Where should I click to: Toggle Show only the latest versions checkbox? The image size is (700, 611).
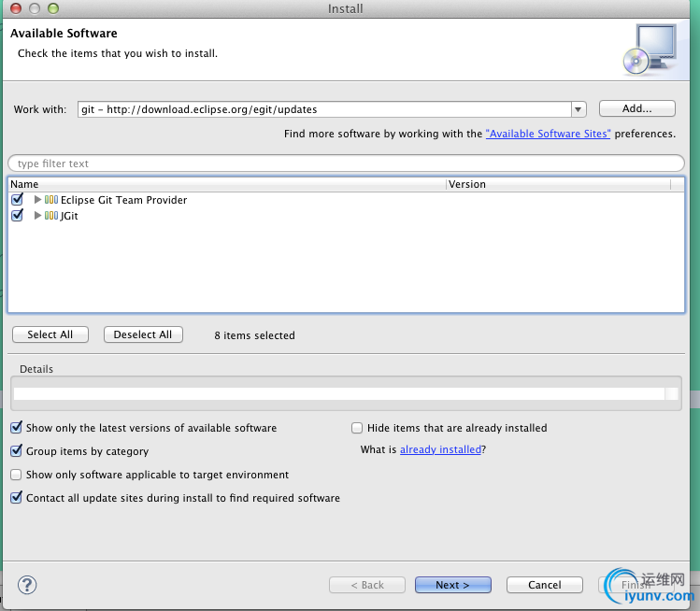point(16,428)
